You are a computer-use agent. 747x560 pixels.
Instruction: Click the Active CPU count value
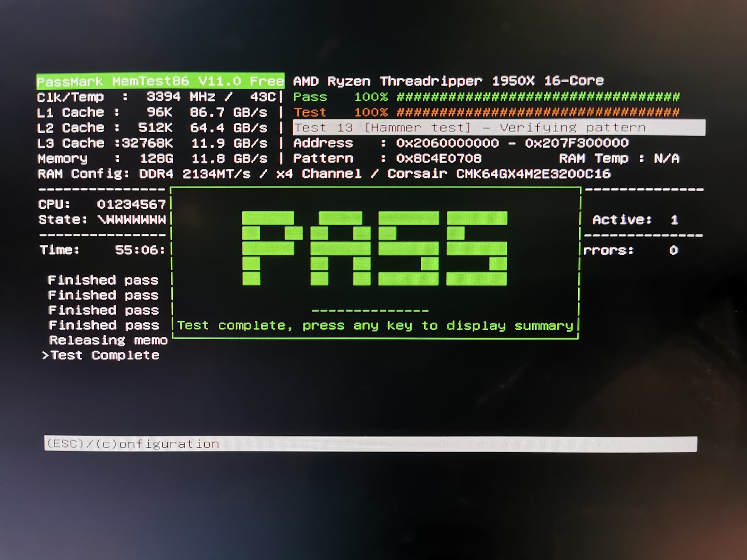674,220
